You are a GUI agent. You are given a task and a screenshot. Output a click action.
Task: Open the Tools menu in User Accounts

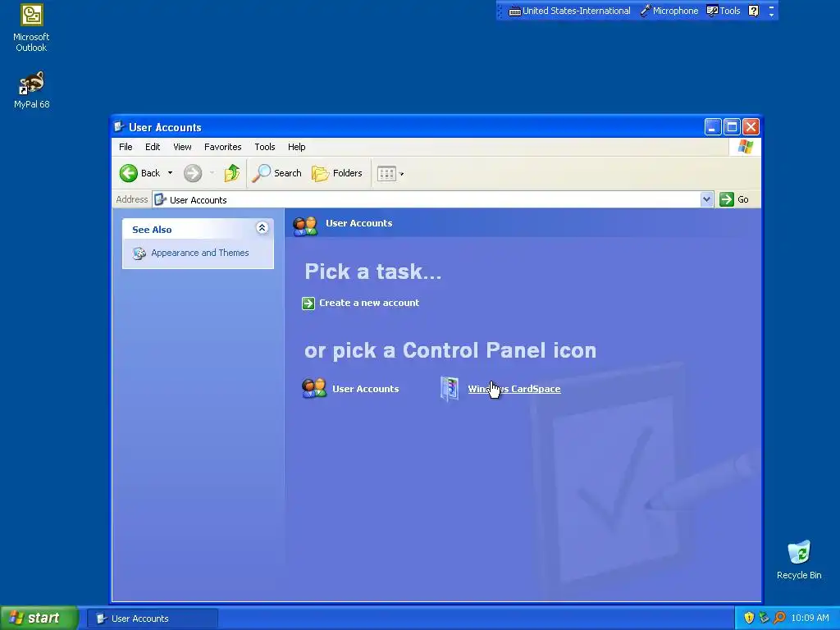[265, 147]
